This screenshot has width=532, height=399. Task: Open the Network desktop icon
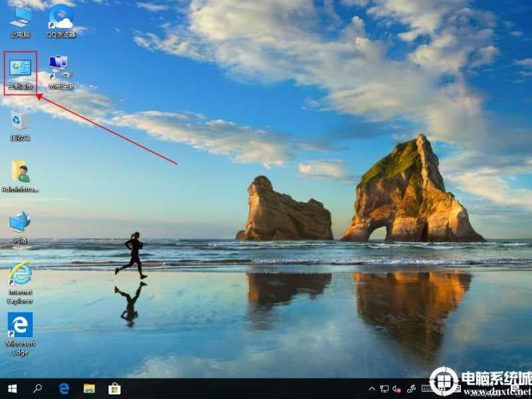coord(21,223)
